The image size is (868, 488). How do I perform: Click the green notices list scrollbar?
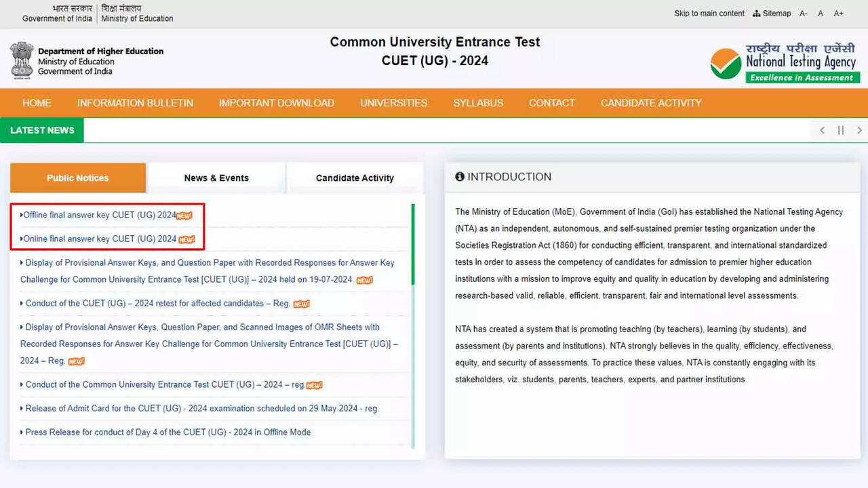(x=413, y=244)
